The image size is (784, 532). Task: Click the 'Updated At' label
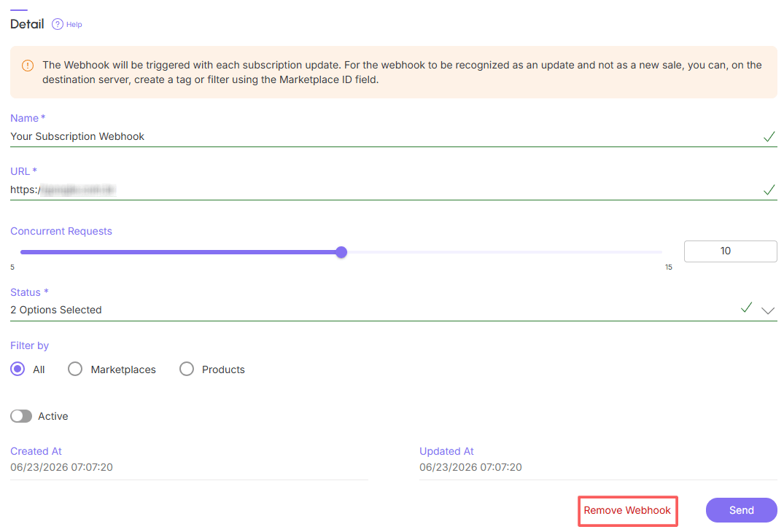pos(446,452)
